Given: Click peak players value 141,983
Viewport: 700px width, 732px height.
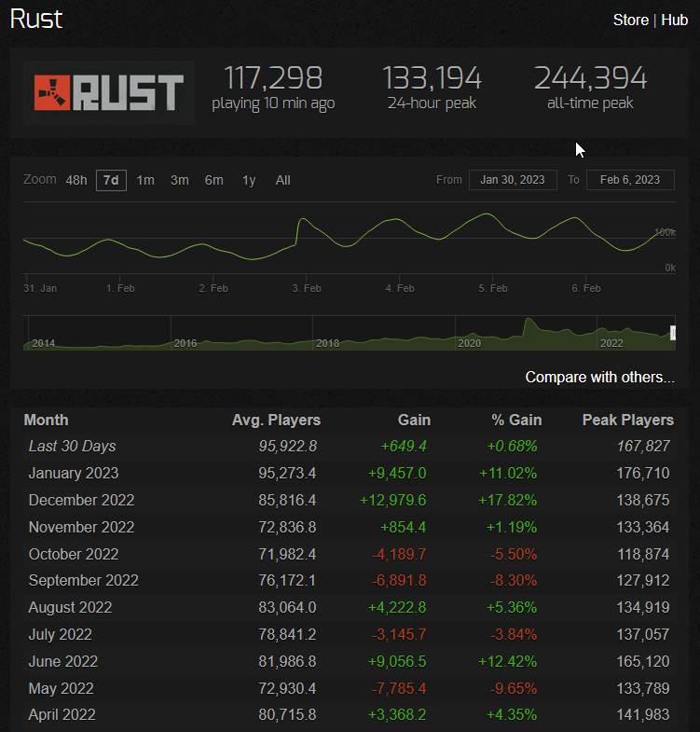Looking at the screenshot, I should tap(643, 715).
